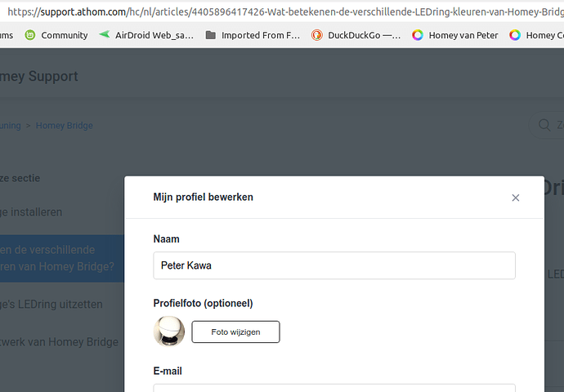Image resolution: width=564 pixels, height=392 pixels.
Task: Open the installeren sidebar article
Action: (31, 212)
